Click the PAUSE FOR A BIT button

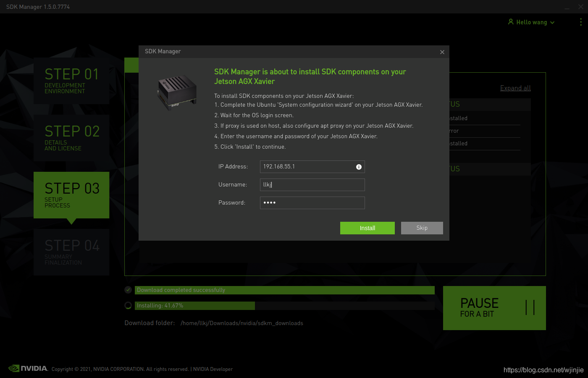(x=494, y=308)
